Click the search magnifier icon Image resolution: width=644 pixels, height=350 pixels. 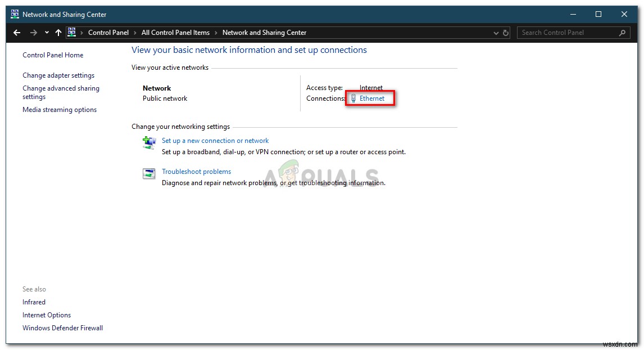tap(622, 33)
